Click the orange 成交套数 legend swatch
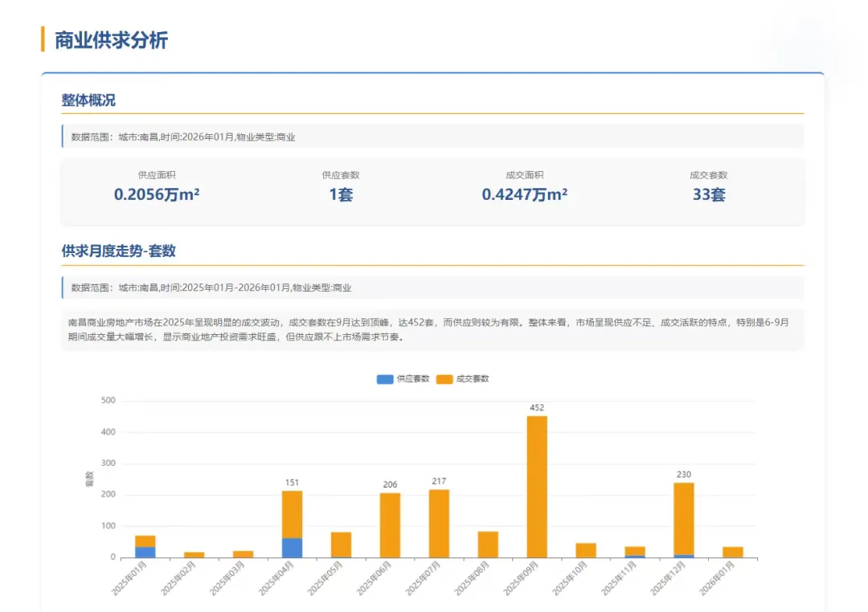Viewport: 868px width, 612px height. (444, 379)
